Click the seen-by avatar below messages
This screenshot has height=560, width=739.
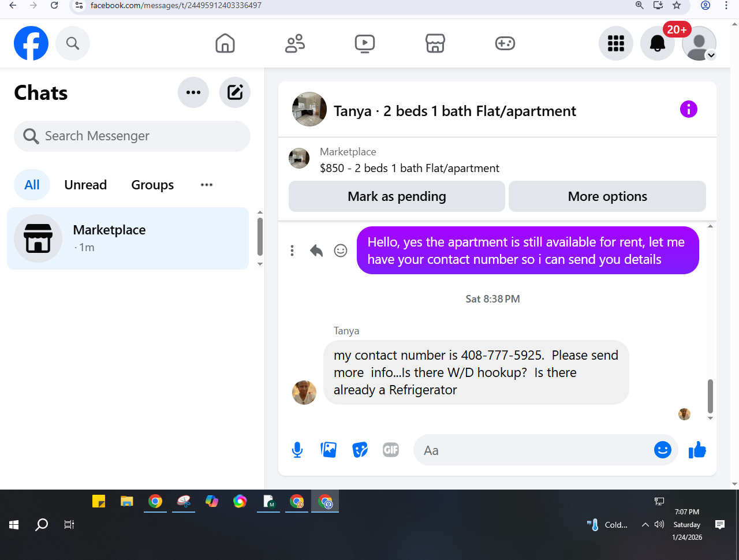pyautogui.click(x=685, y=414)
